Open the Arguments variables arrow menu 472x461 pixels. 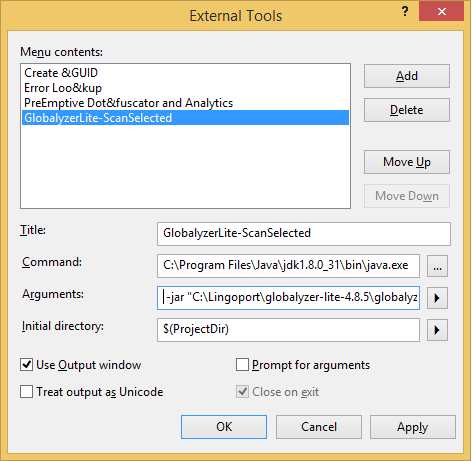click(437, 298)
